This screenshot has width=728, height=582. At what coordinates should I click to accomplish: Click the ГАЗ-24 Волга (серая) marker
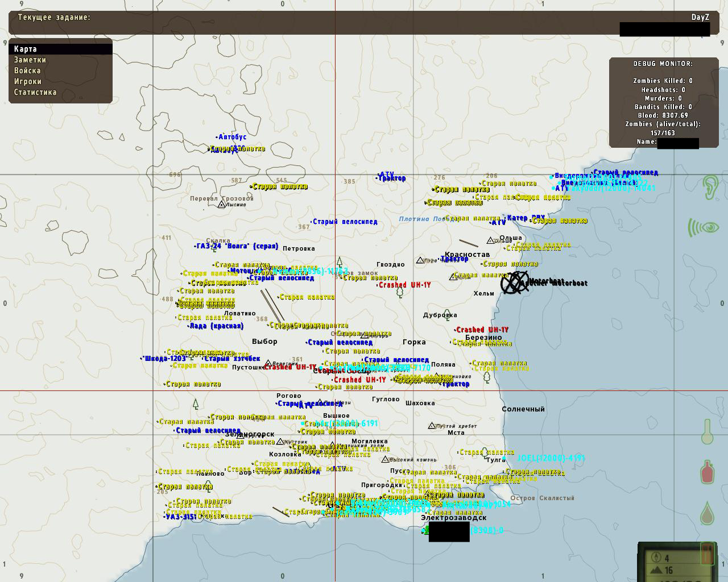pyautogui.click(x=237, y=246)
